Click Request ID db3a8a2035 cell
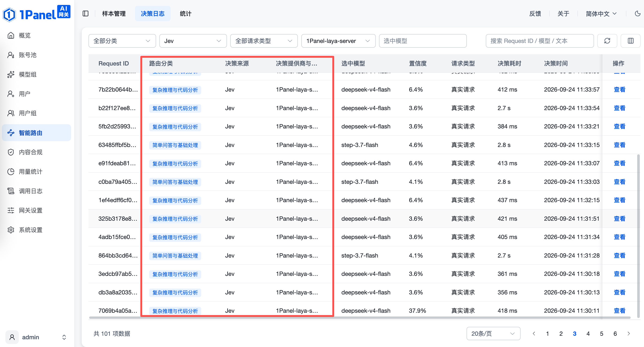The height and width of the screenshot is (347, 644). pos(118,292)
